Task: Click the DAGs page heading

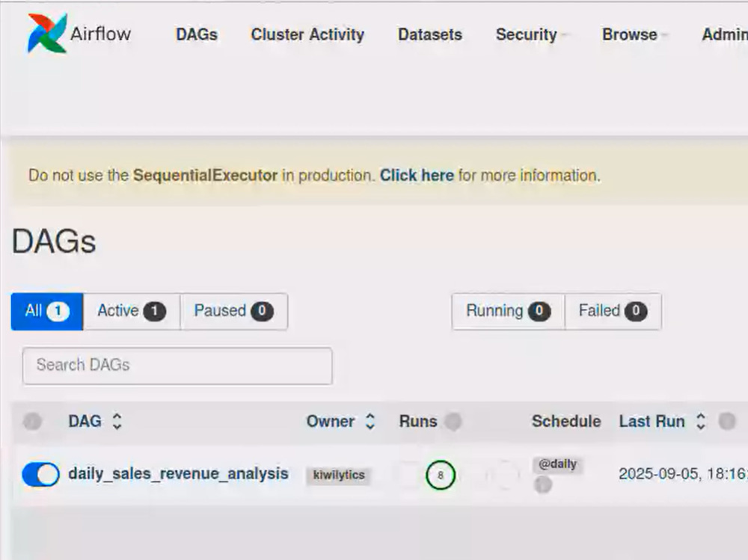Action: click(x=53, y=241)
